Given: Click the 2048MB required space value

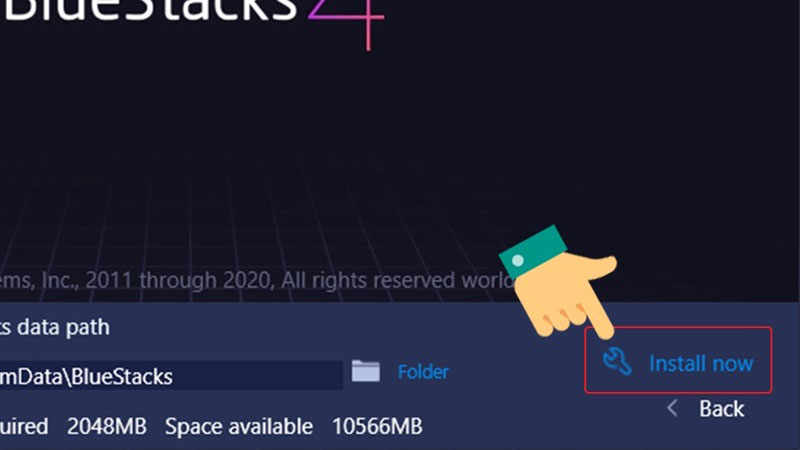Looking at the screenshot, I should (x=107, y=426).
